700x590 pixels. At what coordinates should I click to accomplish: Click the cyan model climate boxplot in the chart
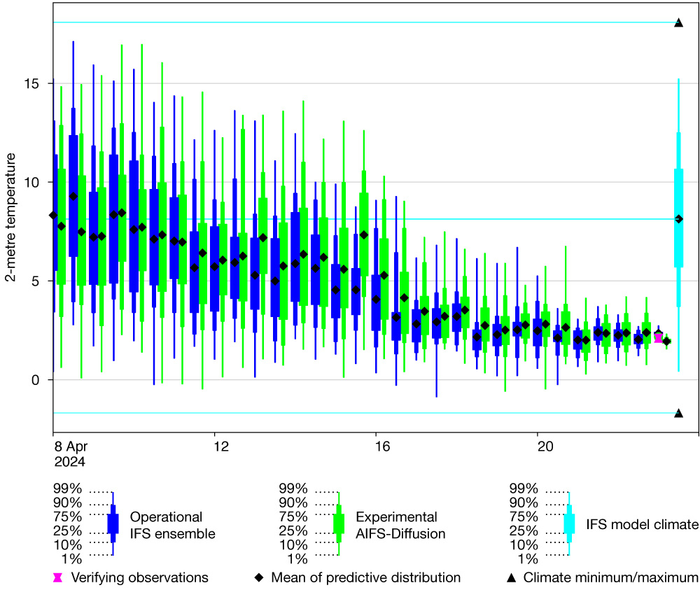tap(678, 225)
